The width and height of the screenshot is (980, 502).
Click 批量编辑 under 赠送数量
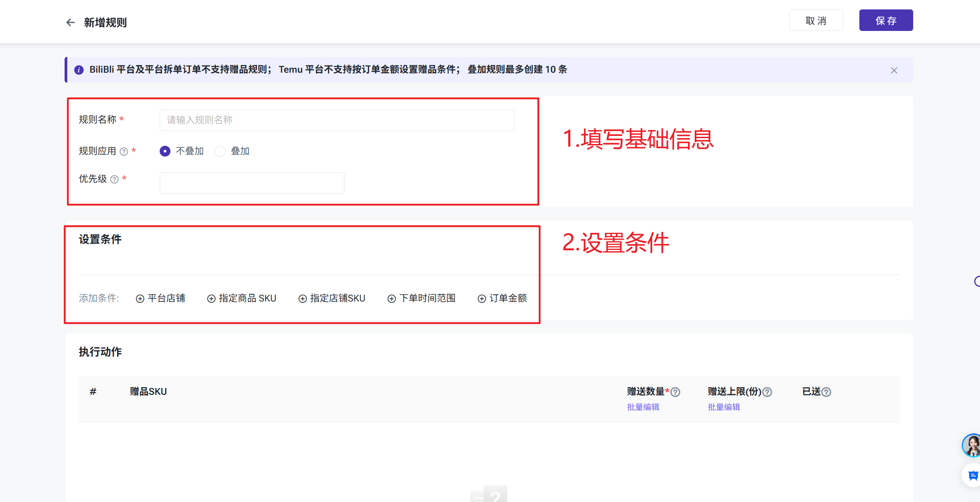click(x=643, y=407)
